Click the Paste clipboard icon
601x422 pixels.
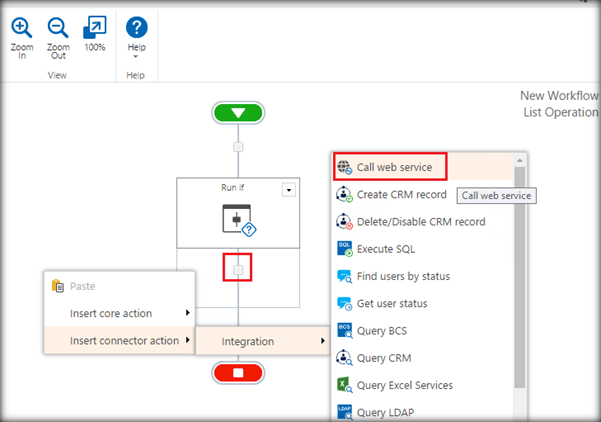click(58, 286)
